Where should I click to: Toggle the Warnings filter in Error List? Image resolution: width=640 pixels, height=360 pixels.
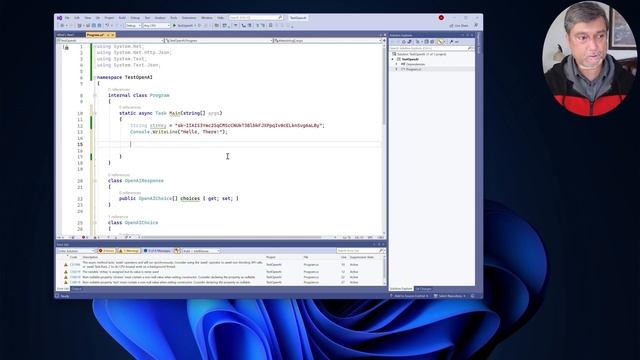point(129,251)
